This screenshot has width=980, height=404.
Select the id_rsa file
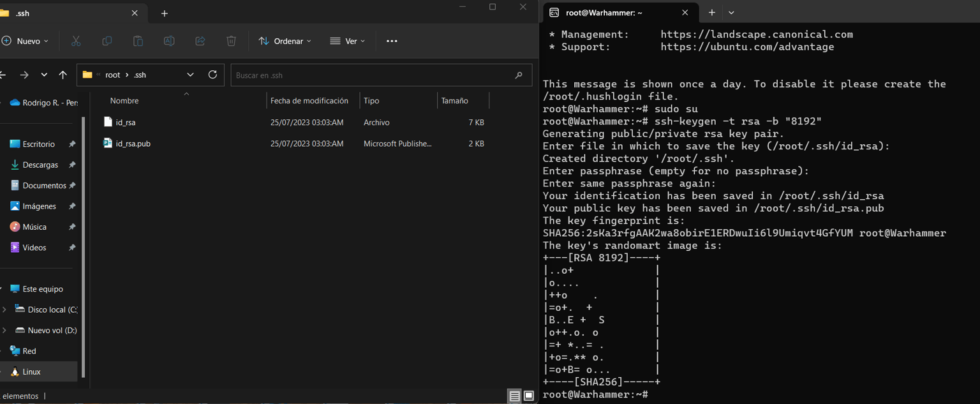pyautogui.click(x=126, y=122)
